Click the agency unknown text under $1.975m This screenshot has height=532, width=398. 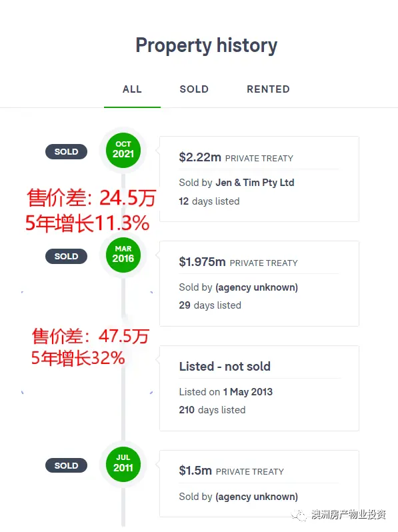(x=257, y=287)
